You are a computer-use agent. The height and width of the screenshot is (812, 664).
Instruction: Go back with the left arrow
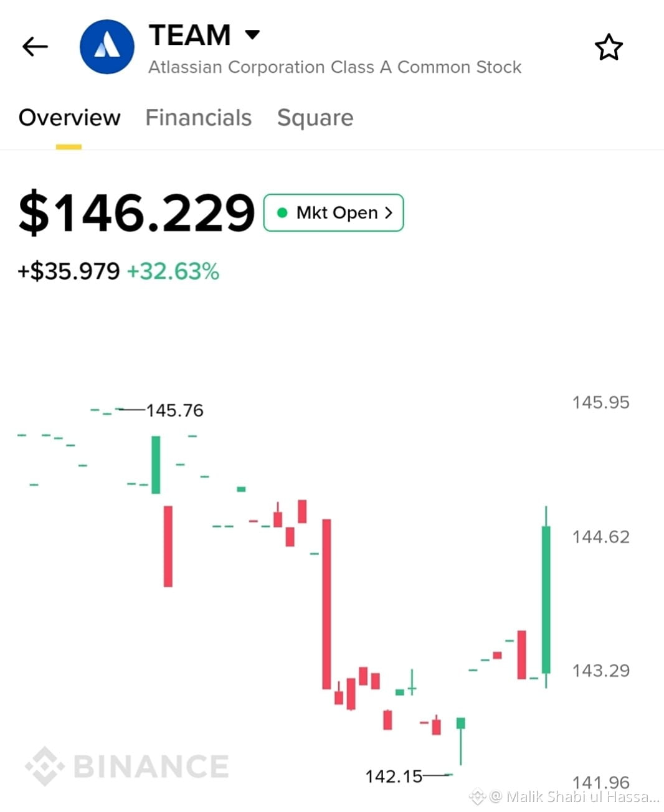point(35,47)
